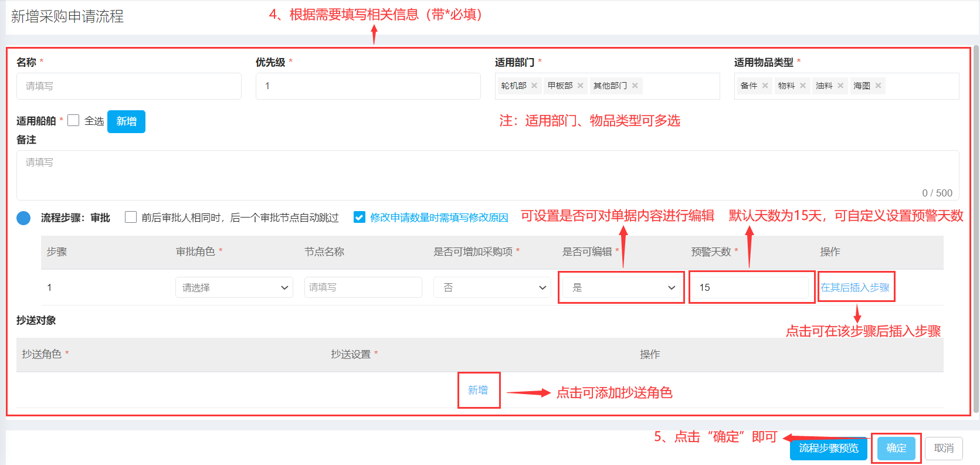Image resolution: width=980 pixels, height=465 pixels.
Task: Click the blue 新增 ship button
Action: tap(126, 121)
